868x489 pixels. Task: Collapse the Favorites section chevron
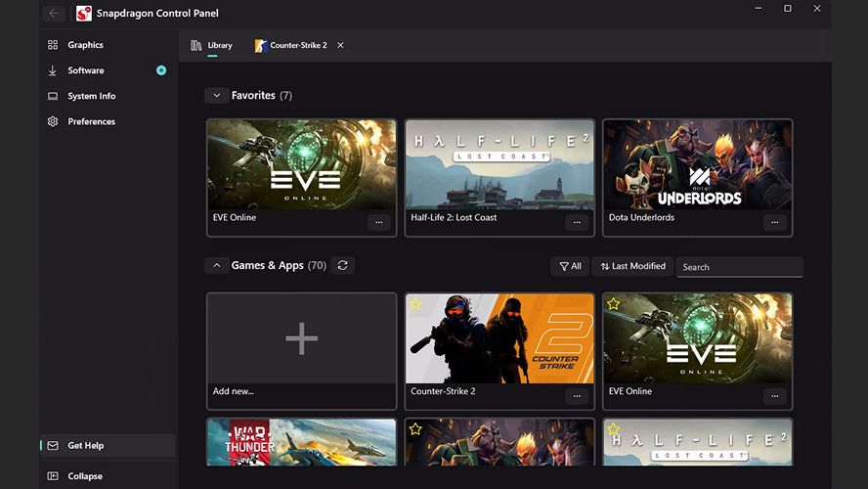pos(217,95)
